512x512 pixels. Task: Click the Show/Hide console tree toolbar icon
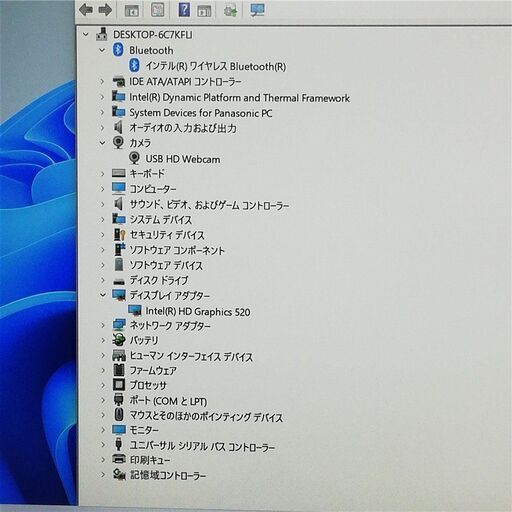(132, 10)
